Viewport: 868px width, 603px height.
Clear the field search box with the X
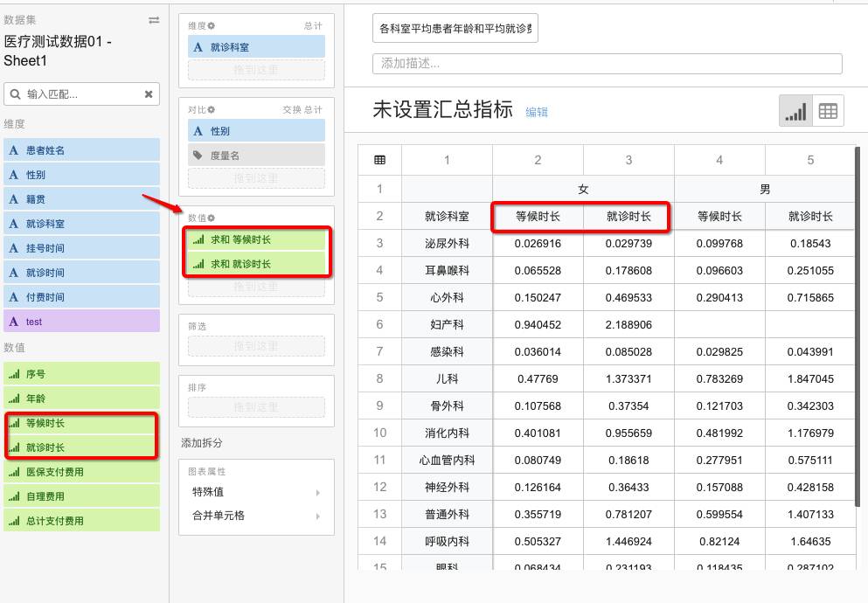[149, 94]
